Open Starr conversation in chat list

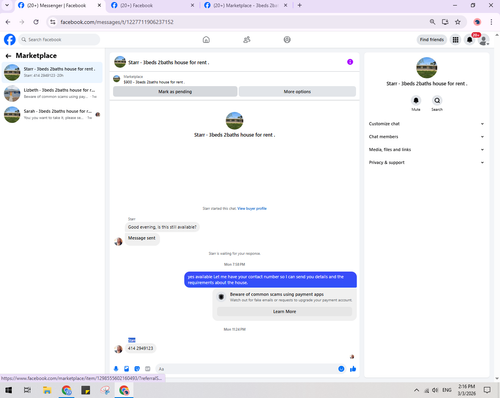click(52, 72)
